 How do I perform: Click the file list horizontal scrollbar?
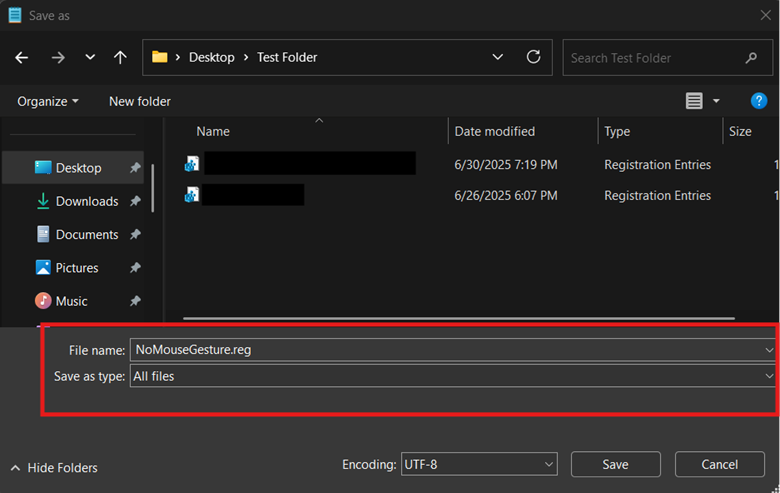pyautogui.click(x=459, y=318)
